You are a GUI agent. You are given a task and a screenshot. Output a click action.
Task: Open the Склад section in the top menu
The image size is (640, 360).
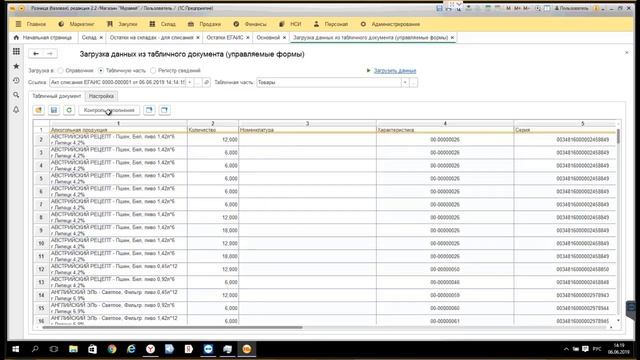(162, 24)
